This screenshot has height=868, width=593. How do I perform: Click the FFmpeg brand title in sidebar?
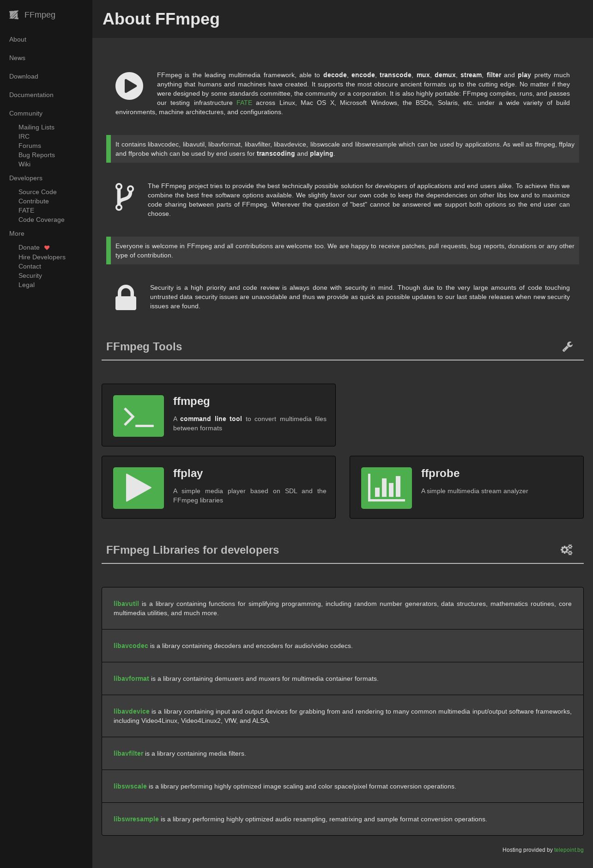40,15
